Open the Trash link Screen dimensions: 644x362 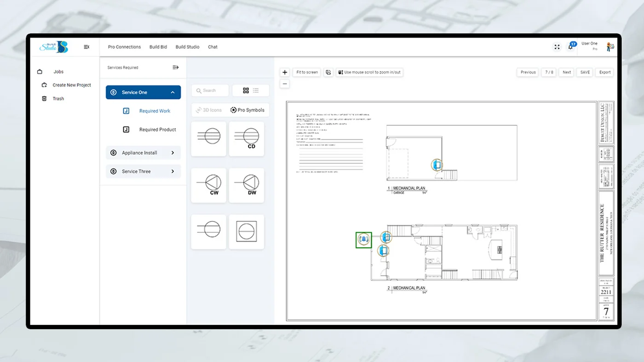[58, 98]
